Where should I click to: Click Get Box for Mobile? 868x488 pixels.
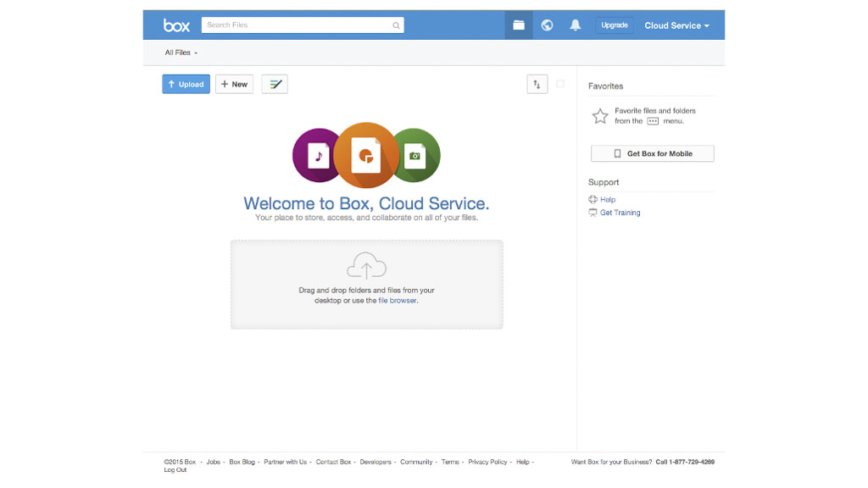pyautogui.click(x=652, y=153)
